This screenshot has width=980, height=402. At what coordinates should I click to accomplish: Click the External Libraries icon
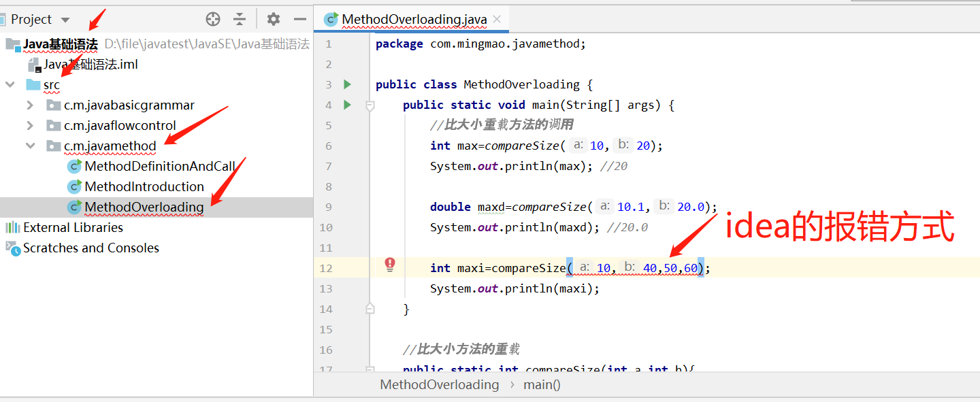(x=12, y=228)
